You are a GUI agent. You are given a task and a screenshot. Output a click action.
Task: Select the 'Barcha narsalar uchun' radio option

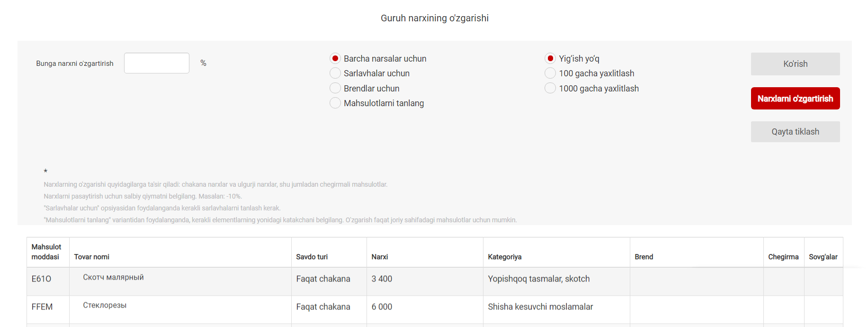point(335,58)
